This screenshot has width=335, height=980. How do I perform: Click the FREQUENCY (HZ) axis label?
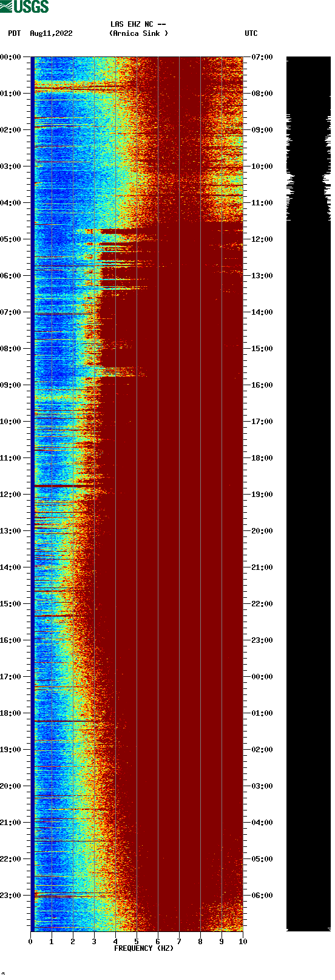coord(144,948)
